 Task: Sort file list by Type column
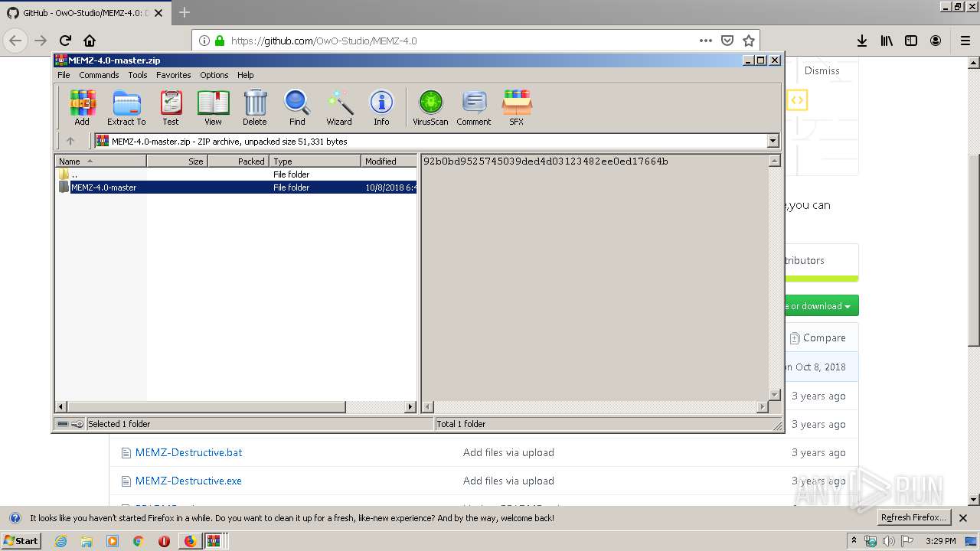315,161
